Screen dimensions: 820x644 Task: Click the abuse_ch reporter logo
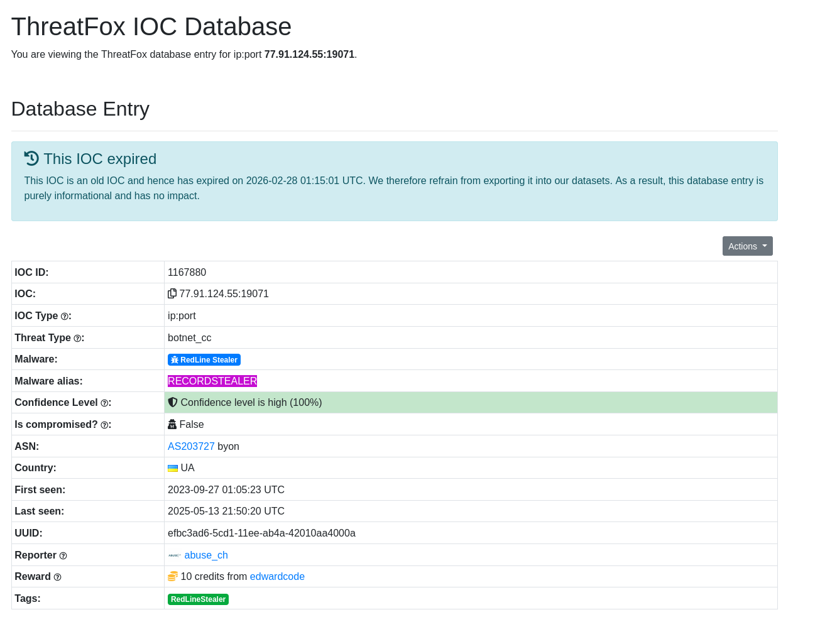[x=175, y=555]
